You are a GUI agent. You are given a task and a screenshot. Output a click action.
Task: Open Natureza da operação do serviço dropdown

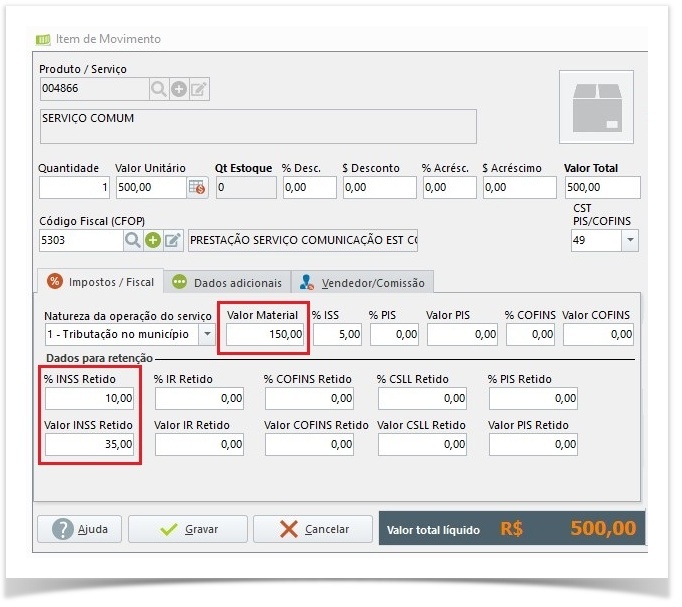[207, 334]
